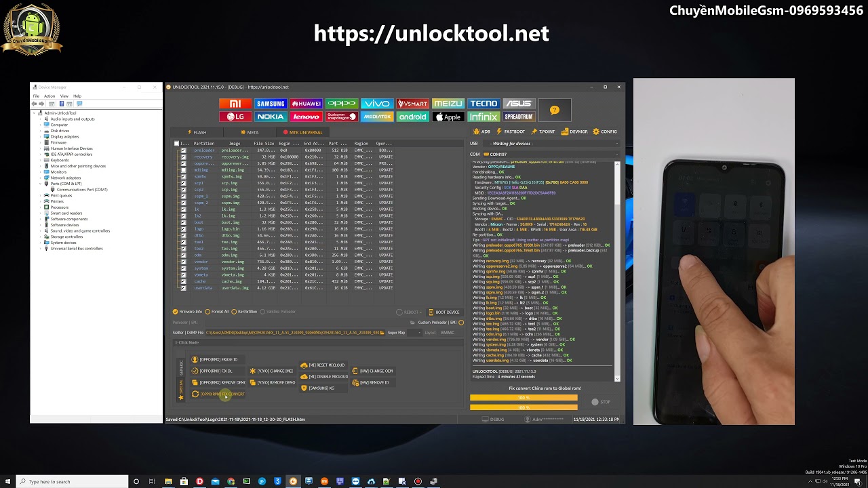Open the ADB tool

coord(481,131)
